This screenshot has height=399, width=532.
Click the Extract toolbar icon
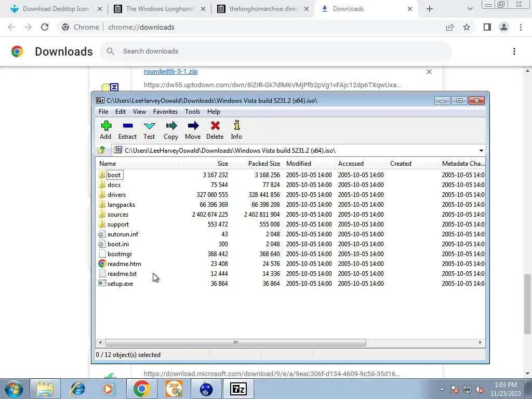pyautogui.click(x=128, y=126)
